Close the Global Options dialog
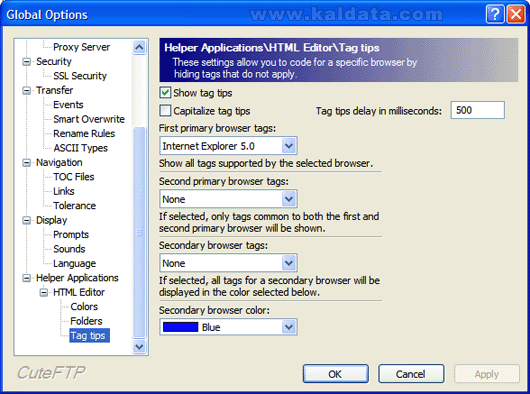 pyautogui.click(x=516, y=15)
